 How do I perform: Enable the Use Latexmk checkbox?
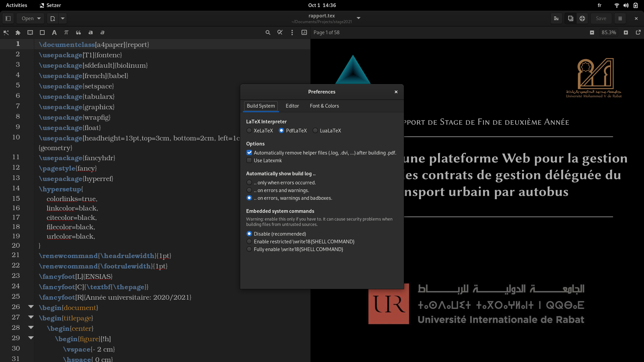point(249,161)
